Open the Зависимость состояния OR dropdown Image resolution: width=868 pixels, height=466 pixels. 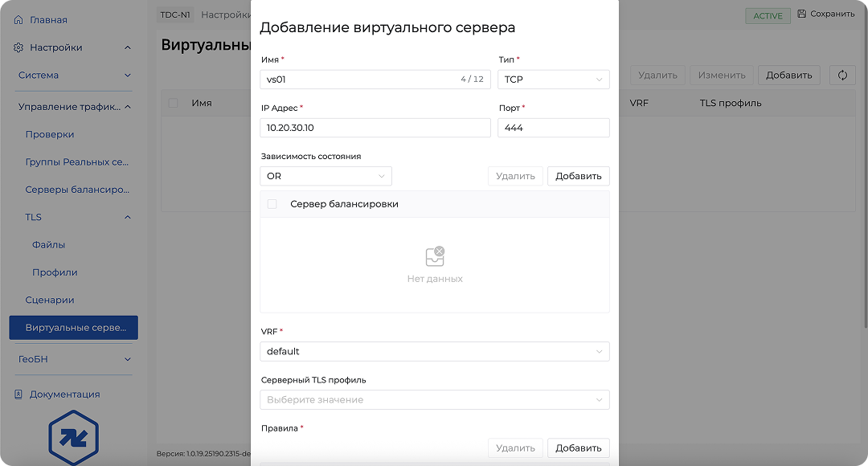(325, 176)
